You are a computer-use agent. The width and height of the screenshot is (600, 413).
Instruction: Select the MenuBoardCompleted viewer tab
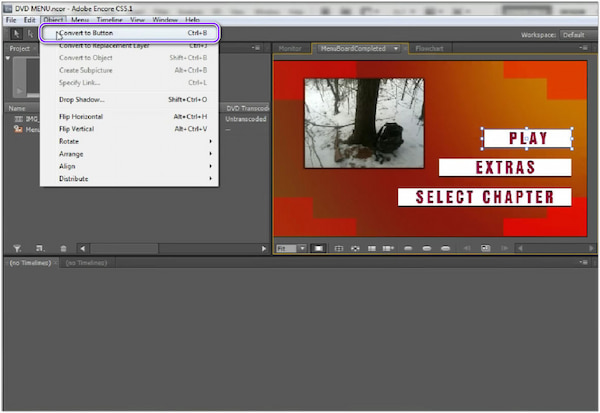353,49
